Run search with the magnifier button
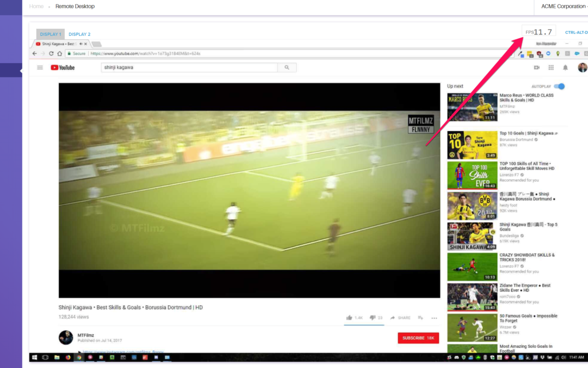The height and width of the screenshot is (368, 588). coord(287,68)
